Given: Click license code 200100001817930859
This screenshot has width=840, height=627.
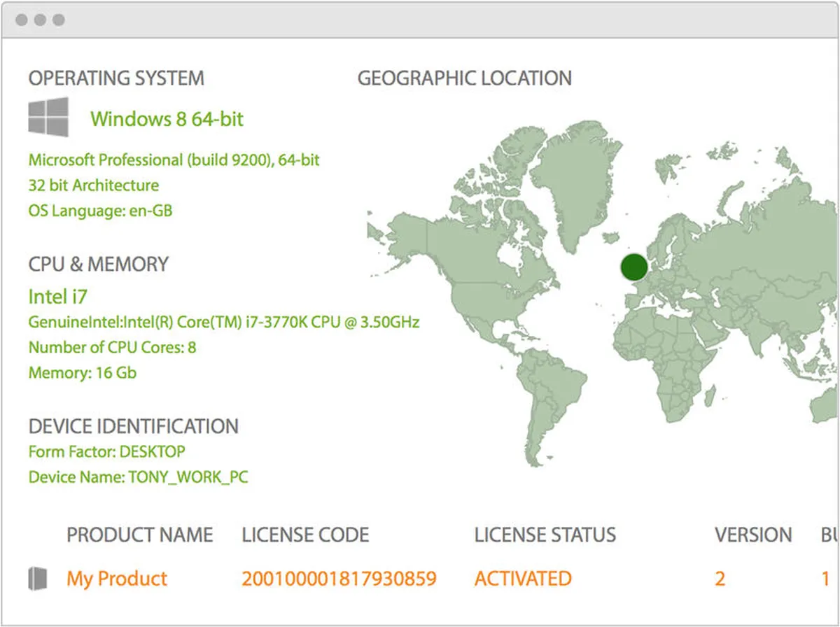Looking at the screenshot, I should (339, 579).
